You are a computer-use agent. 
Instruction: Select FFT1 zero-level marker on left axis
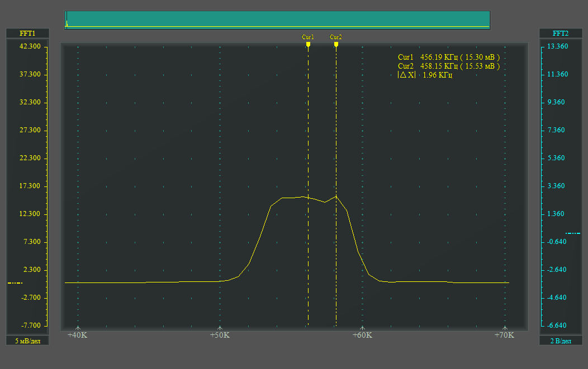15,283
